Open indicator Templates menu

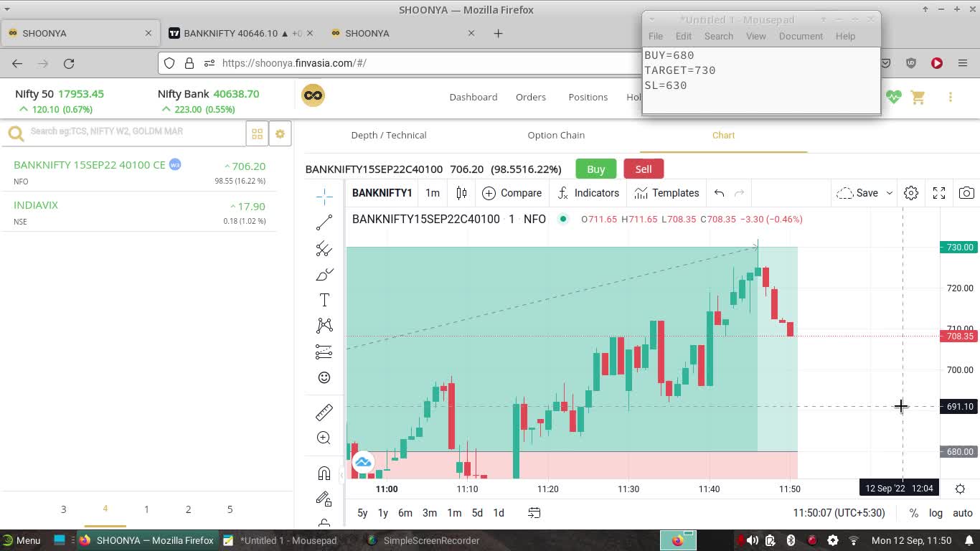pyautogui.click(x=666, y=193)
